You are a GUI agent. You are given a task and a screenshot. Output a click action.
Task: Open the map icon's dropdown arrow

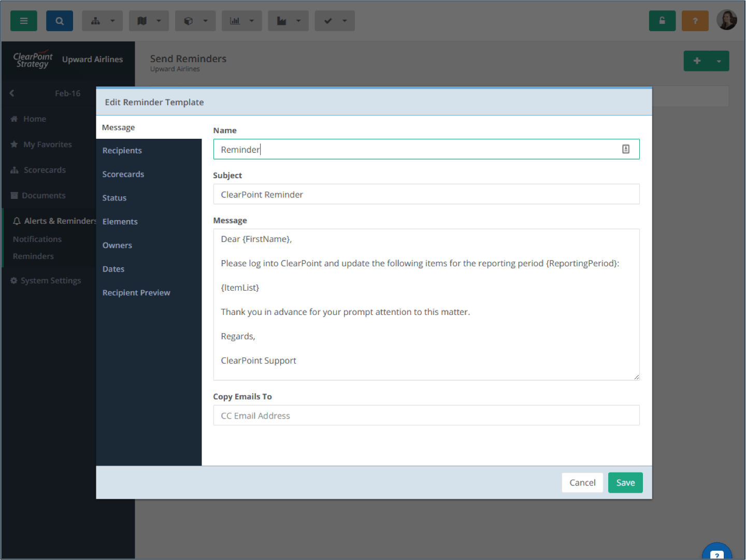pyautogui.click(x=157, y=21)
